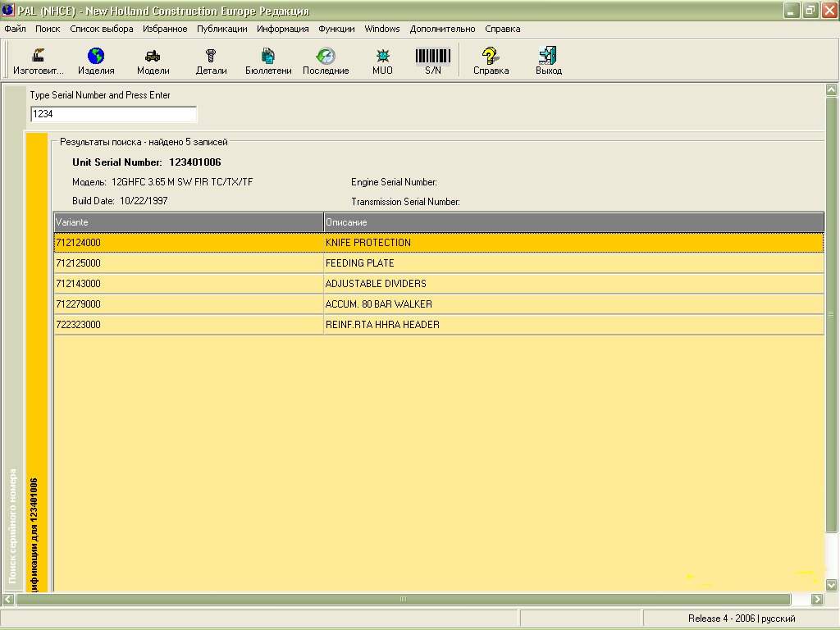Click the FEEDING PLATE description cell

coord(573,263)
